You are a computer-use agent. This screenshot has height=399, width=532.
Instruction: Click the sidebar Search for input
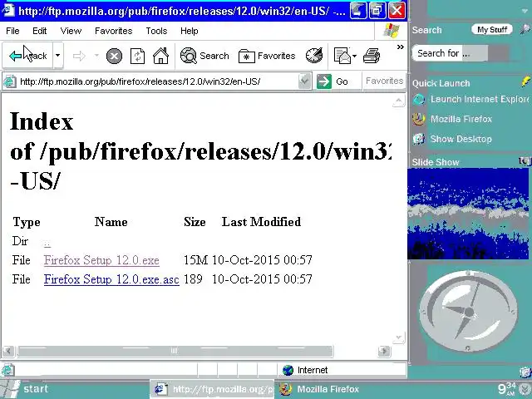(450, 53)
